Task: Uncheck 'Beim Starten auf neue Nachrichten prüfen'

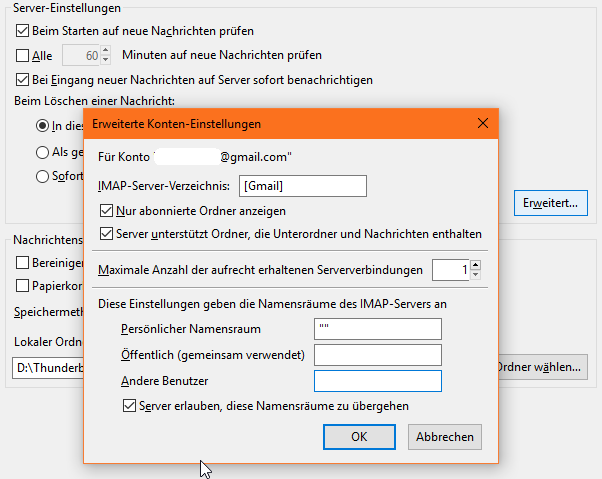Action: 22,31
